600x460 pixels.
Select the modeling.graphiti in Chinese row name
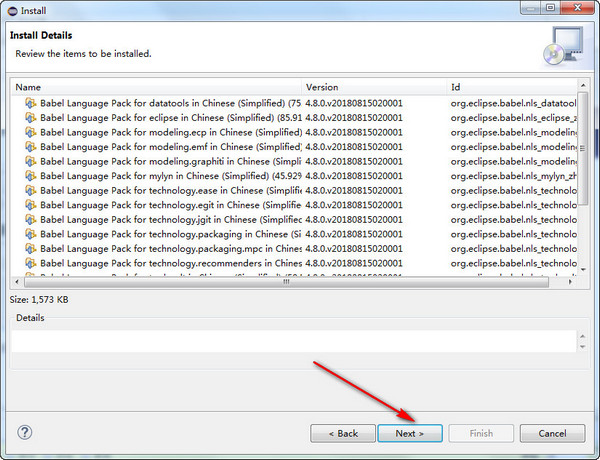pos(170,161)
